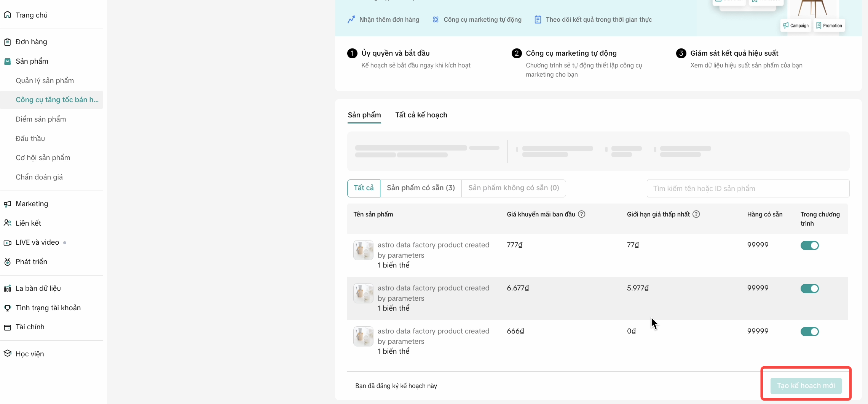Viewport: 868px width, 404px height.
Task: Click help icon beside Giới hạn giá thấp nhất
Action: click(696, 214)
